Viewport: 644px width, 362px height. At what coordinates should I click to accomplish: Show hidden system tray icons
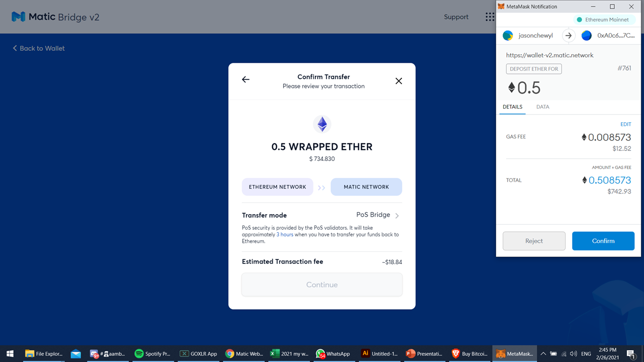(543, 353)
